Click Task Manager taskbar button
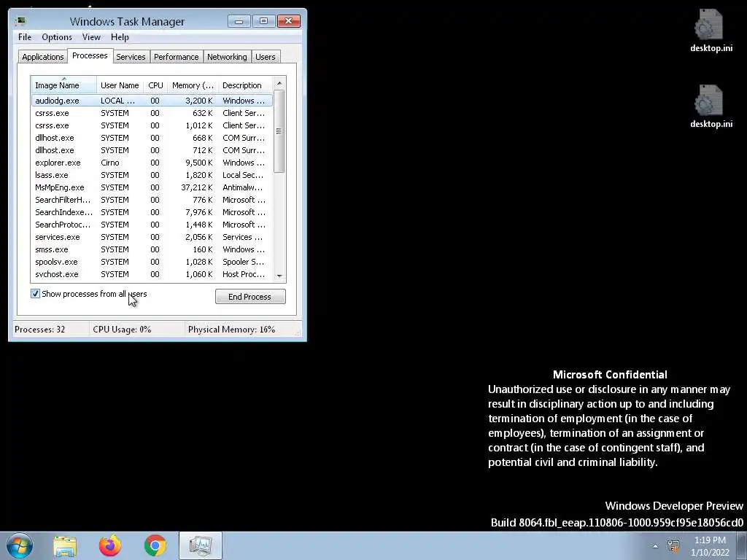 (201, 545)
